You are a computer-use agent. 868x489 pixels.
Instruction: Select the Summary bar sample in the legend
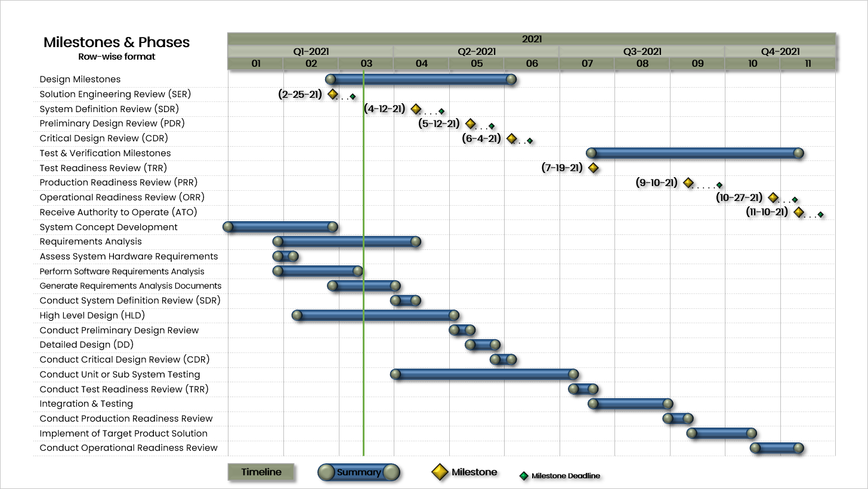click(x=359, y=472)
